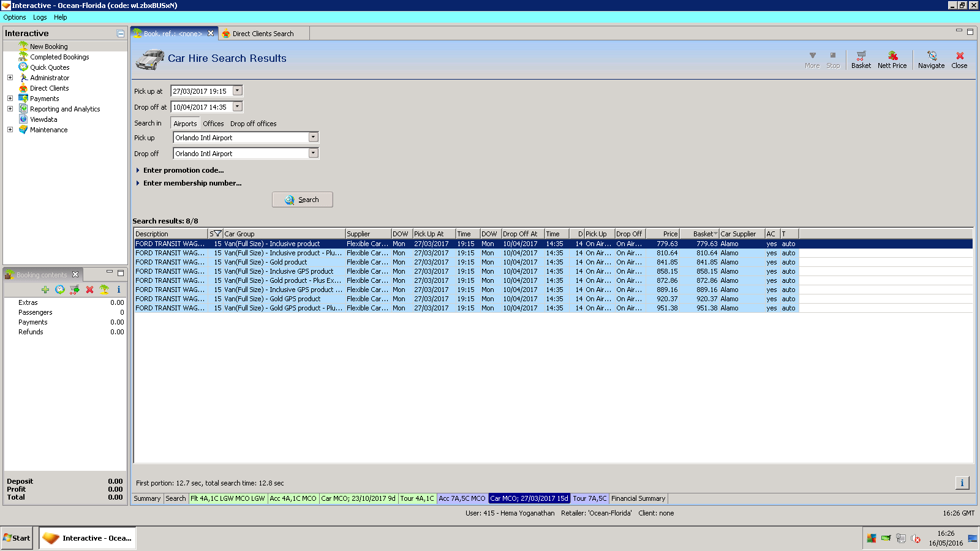The image size is (980, 551).
Task: Click the green plus icon in Booking contents
Action: 45,290
